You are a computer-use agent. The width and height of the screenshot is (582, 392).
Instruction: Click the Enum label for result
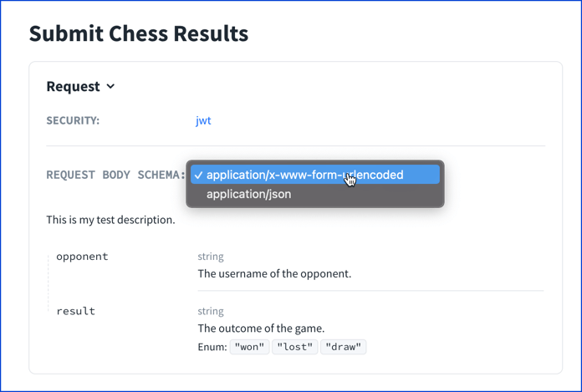212,347
